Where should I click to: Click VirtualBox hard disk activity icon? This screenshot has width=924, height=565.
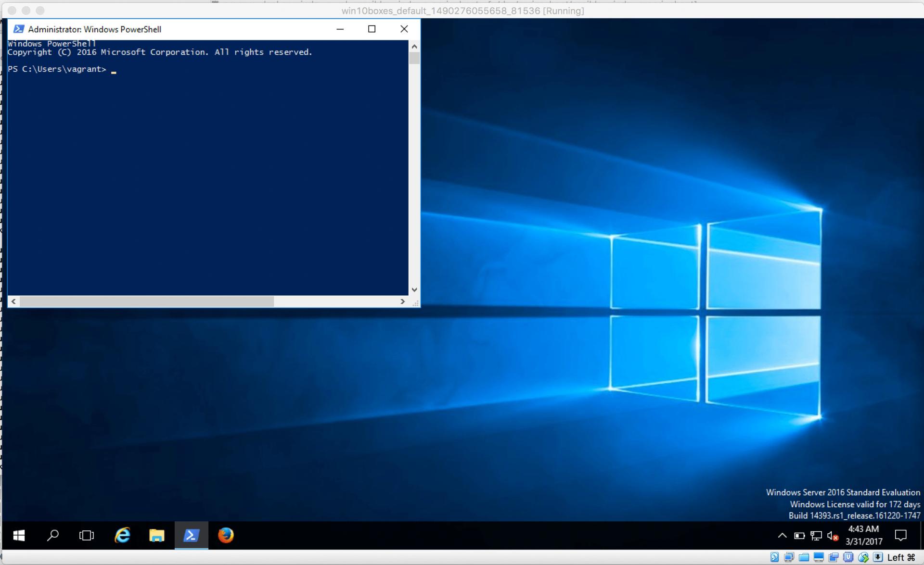(x=774, y=557)
